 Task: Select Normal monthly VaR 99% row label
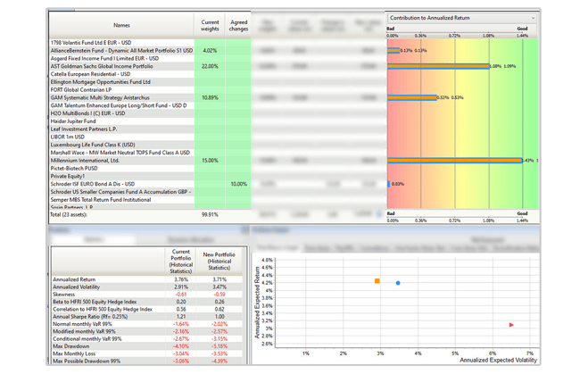click(x=82, y=324)
